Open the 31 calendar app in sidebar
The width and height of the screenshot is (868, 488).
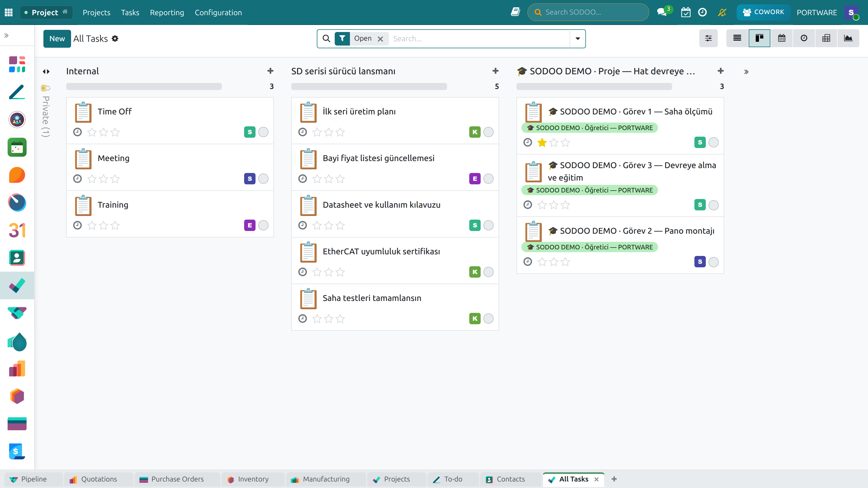click(x=17, y=230)
